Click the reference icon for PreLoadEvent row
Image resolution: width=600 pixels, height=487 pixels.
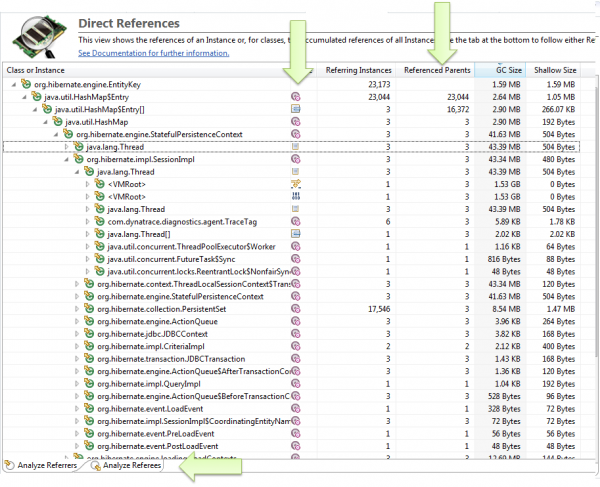(x=295, y=433)
